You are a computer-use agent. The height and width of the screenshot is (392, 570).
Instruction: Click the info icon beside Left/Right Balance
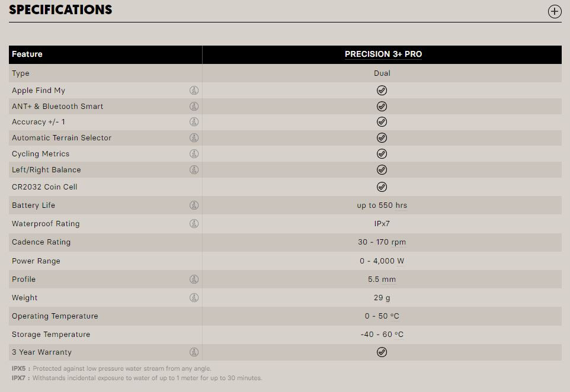pyautogui.click(x=194, y=169)
